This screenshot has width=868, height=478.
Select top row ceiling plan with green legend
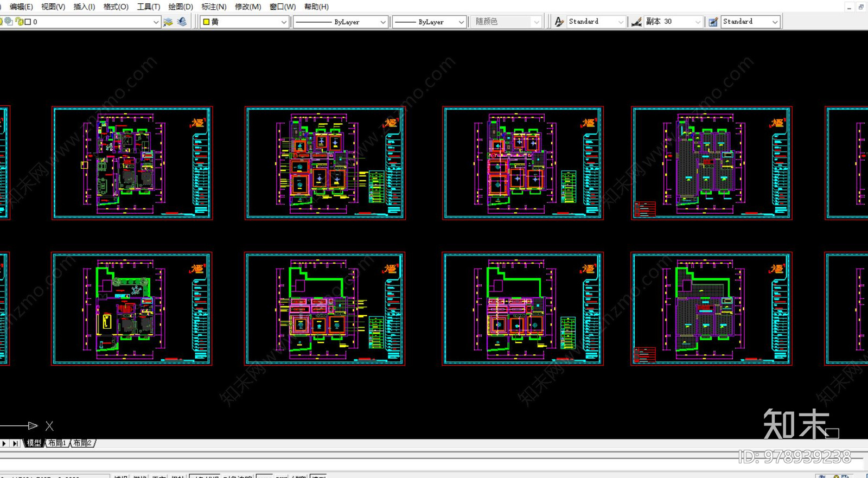tap(325, 163)
